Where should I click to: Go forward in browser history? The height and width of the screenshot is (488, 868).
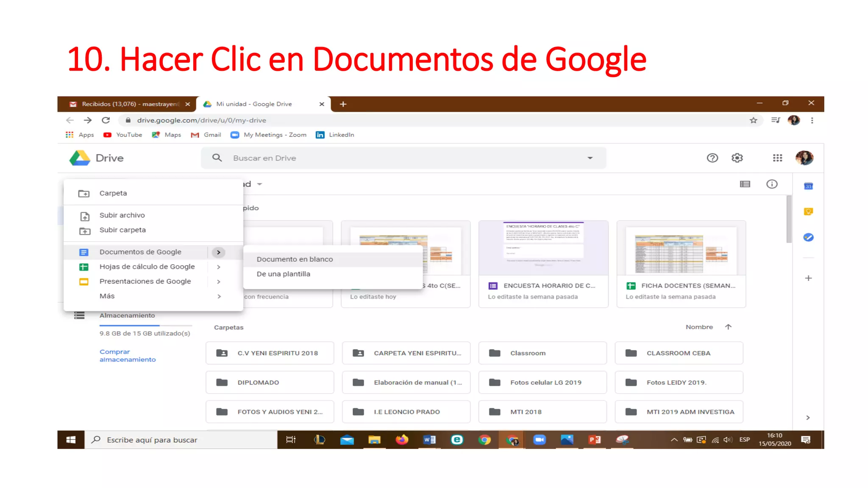click(x=88, y=120)
